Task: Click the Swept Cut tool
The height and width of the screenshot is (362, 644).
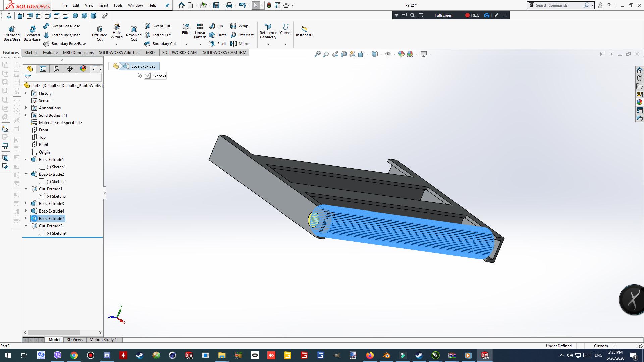Action: pos(157,26)
